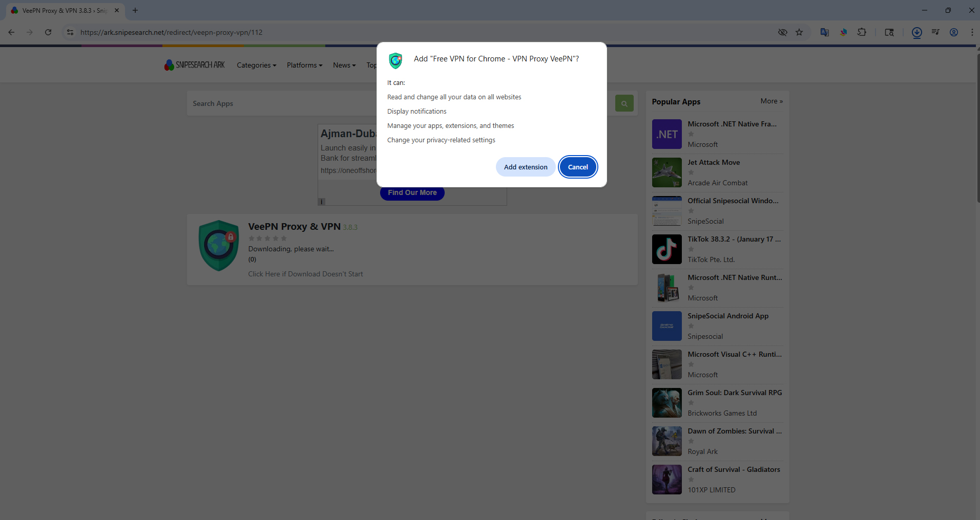Open Grim Soul: Dark Survival RPG link
The image size is (980, 520).
(x=735, y=393)
